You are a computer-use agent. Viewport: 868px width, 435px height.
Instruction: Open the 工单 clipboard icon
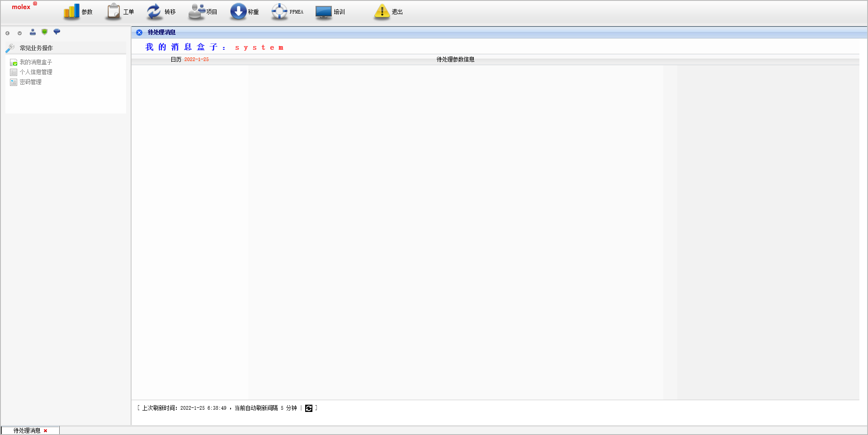click(x=113, y=12)
